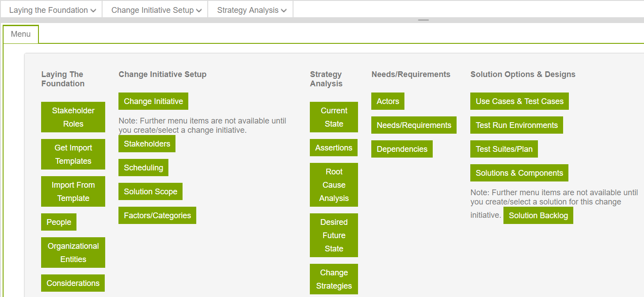
Task: Select the Factors/Categories button
Action: (157, 216)
